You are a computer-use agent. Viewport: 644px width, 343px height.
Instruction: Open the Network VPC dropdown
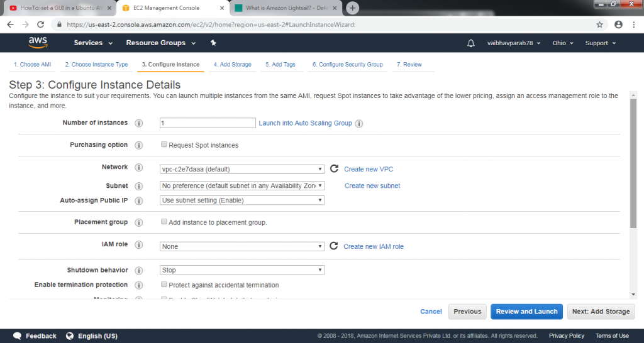pos(242,169)
